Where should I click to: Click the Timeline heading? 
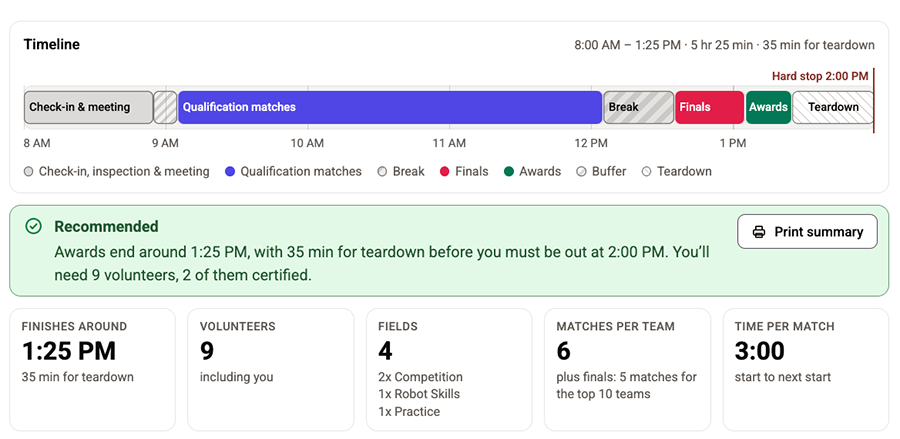point(52,45)
